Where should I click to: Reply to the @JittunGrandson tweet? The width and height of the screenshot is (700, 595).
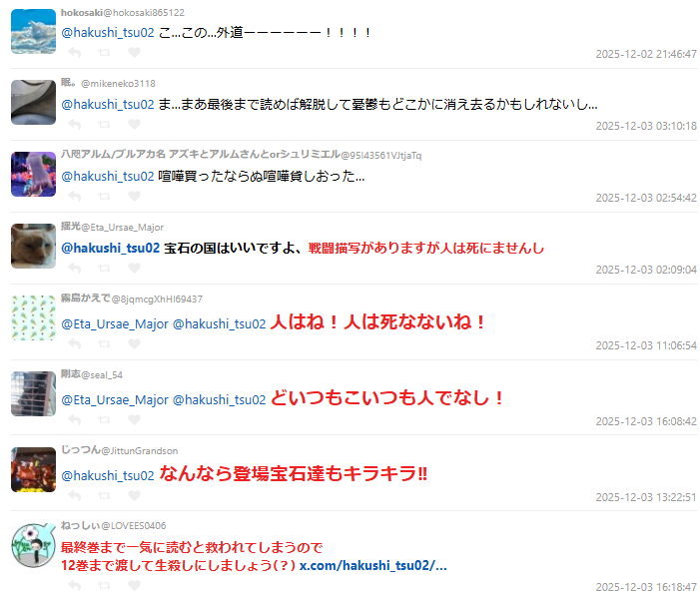[x=75, y=495]
